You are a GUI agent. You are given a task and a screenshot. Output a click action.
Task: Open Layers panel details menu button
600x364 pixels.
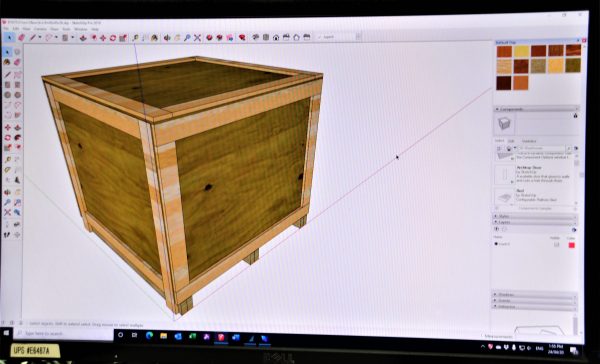tap(574, 230)
